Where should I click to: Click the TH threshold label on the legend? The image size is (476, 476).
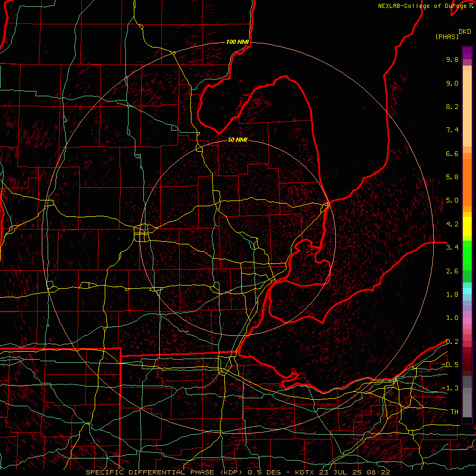pos(454,412)
